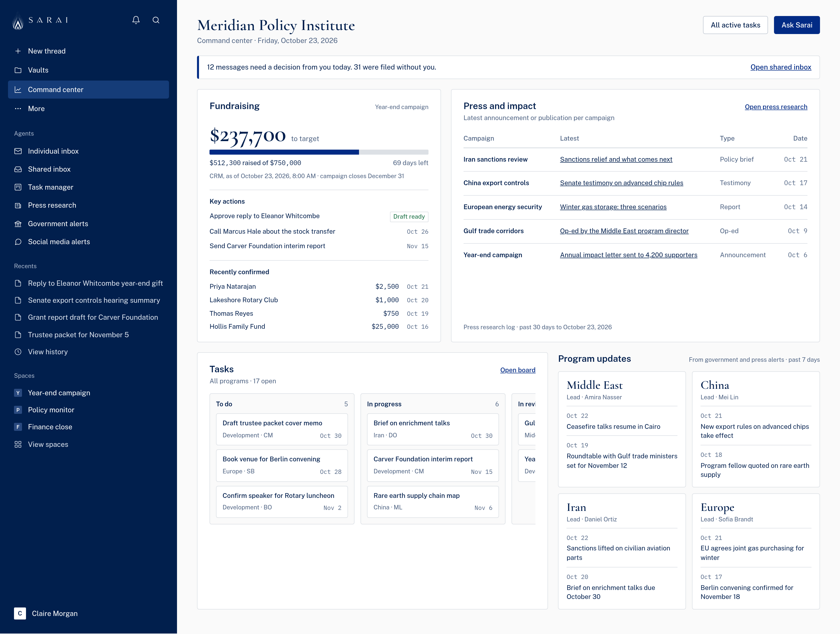Click the P badge for Policy monitor
840x634 pixels.
[x=18, y=410]
